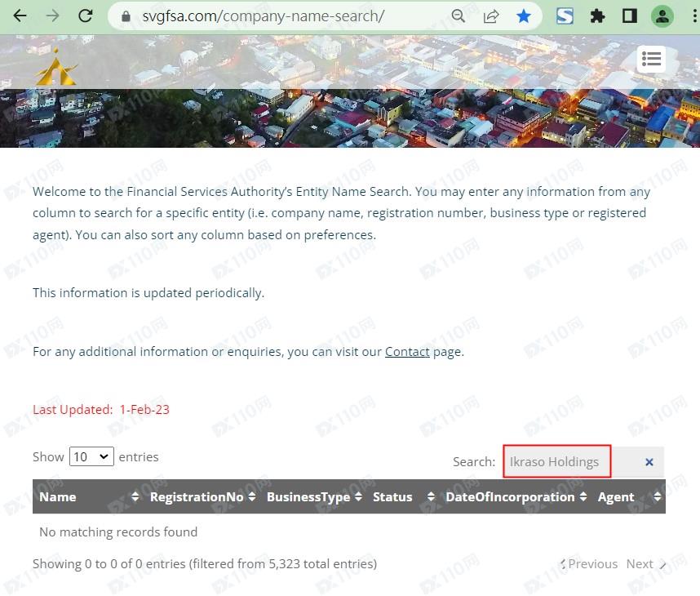Sort table by Name column
700x596 pixels.
89,497
